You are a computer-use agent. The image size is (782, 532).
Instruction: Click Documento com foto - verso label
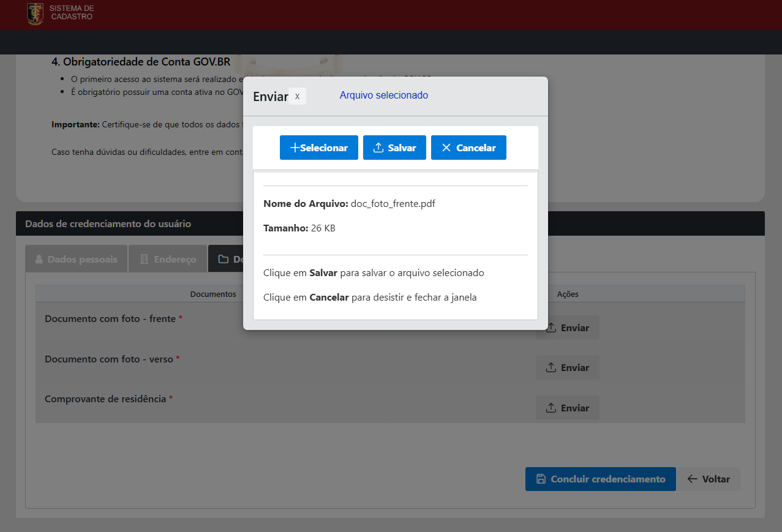coord(109,359)
